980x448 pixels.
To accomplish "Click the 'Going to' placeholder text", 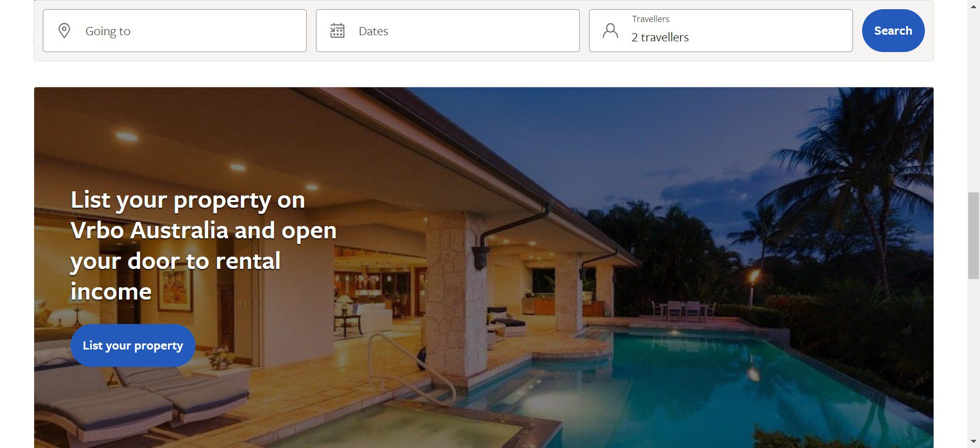I will (x=108, y=31).
